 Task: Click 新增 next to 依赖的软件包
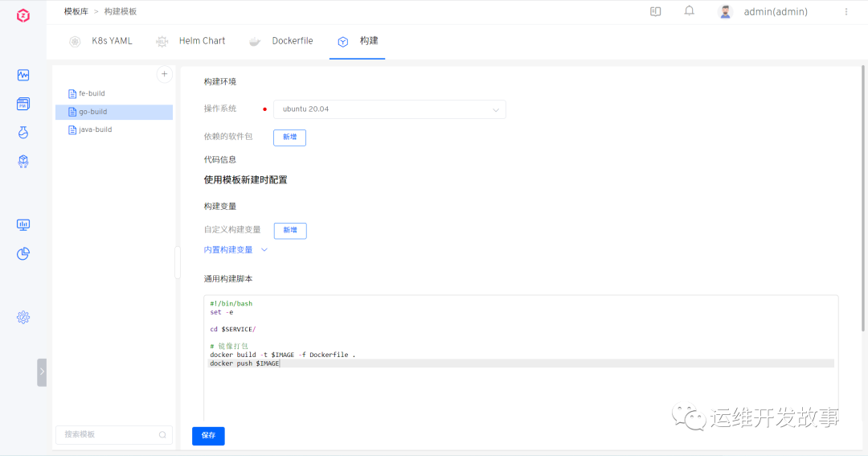point(289,137)
